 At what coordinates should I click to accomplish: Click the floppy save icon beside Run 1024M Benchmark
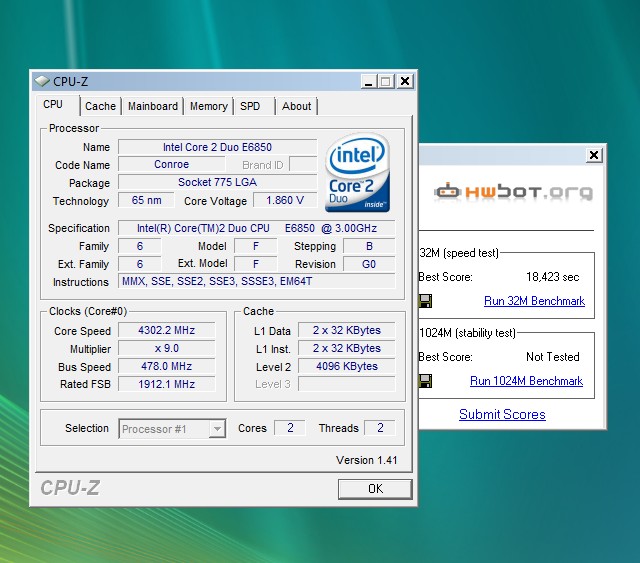(425, 381)
